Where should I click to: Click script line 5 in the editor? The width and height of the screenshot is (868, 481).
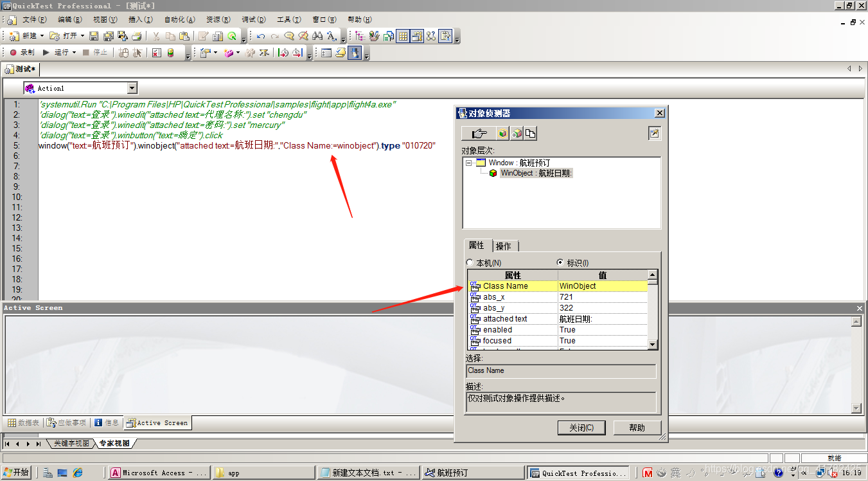tap(237, 146)
